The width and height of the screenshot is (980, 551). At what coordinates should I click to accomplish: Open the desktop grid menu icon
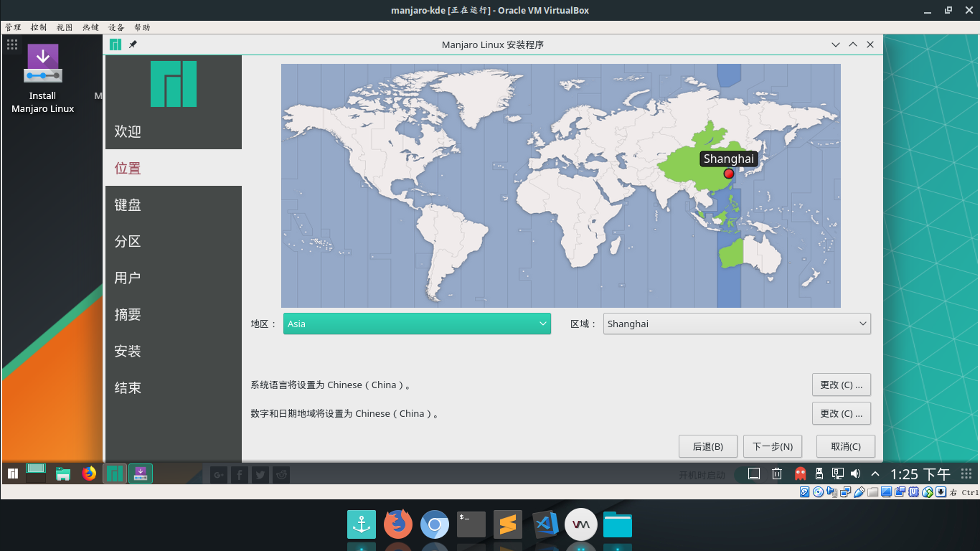[12, 44]
